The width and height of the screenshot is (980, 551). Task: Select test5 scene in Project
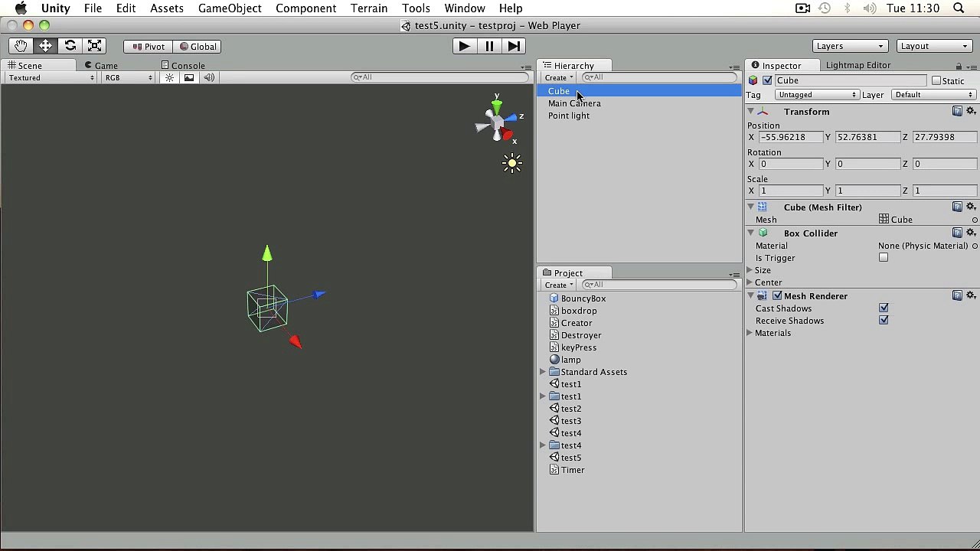click(x=570, y=458)
